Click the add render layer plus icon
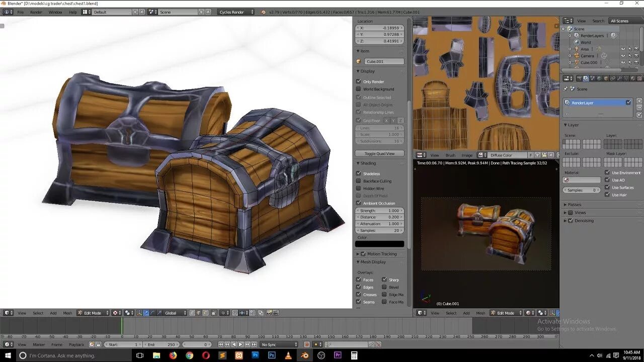 (639, 101)
